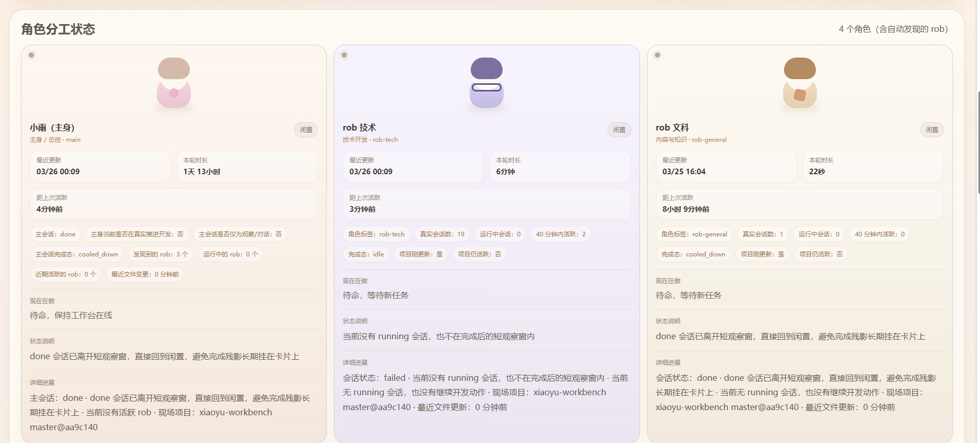Select the 主会话: done tag
980x443 pixels.
click(56, 234)
